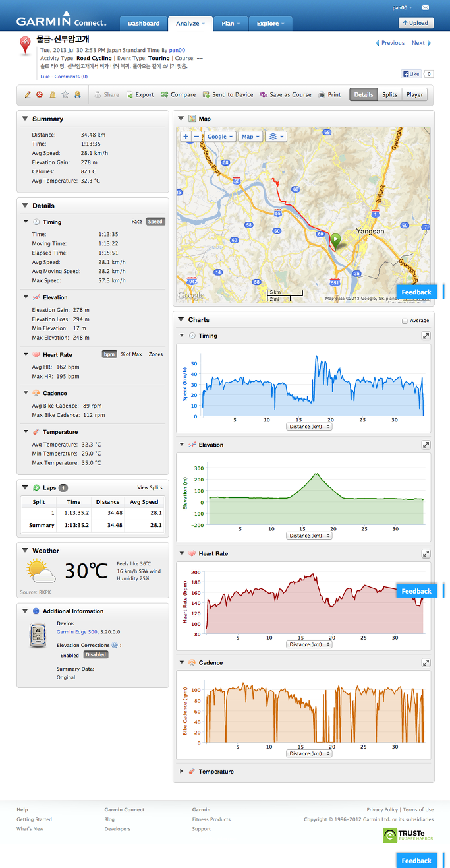Collapse the Weather panel
Screen dimensions: 450x868
tap(25, 551)
